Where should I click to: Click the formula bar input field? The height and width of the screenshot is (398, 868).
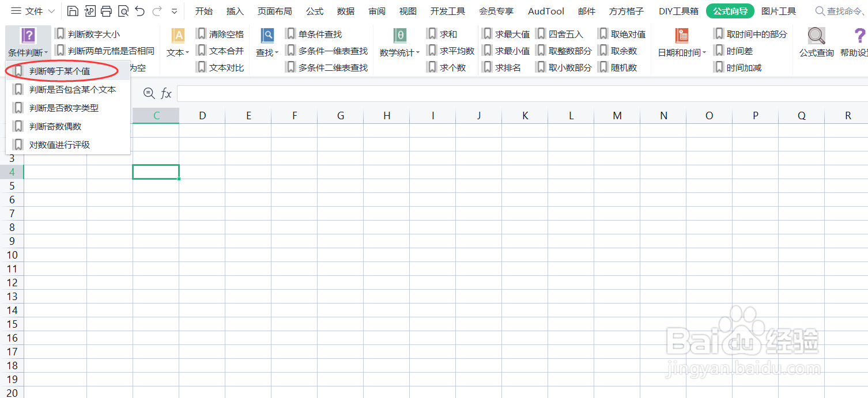click(522, 93)
